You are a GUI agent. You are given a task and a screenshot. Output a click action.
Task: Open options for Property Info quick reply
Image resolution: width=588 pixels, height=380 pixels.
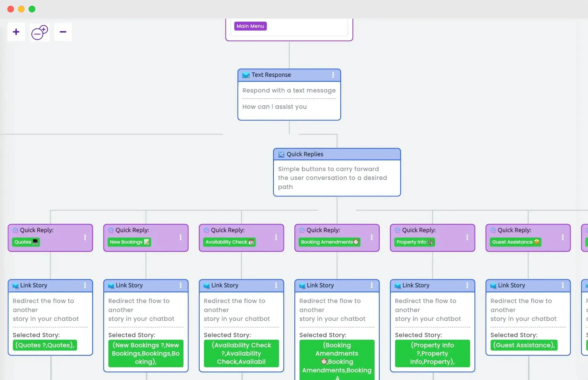(467, 237)
